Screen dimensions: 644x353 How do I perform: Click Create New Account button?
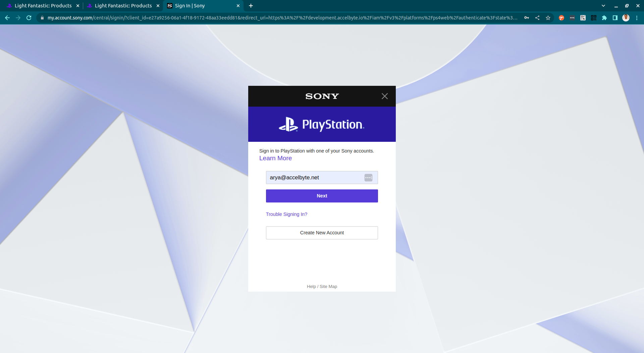(322, 233)
